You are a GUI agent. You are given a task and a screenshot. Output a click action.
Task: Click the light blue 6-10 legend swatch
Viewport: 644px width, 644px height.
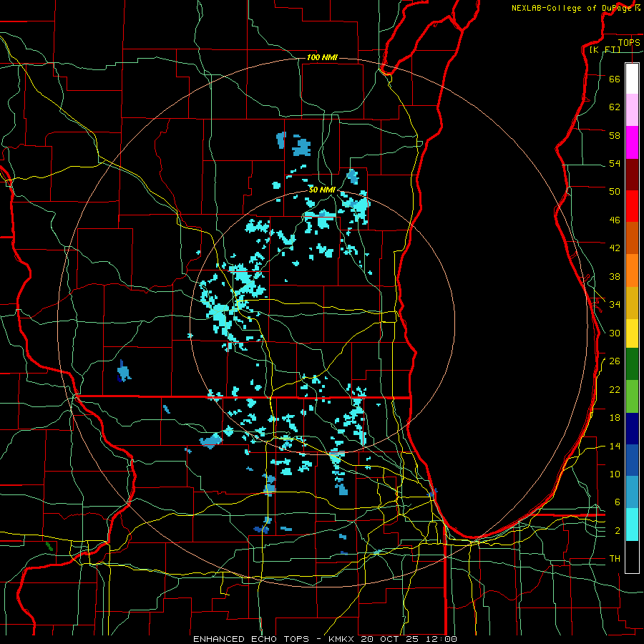[632, 492]
